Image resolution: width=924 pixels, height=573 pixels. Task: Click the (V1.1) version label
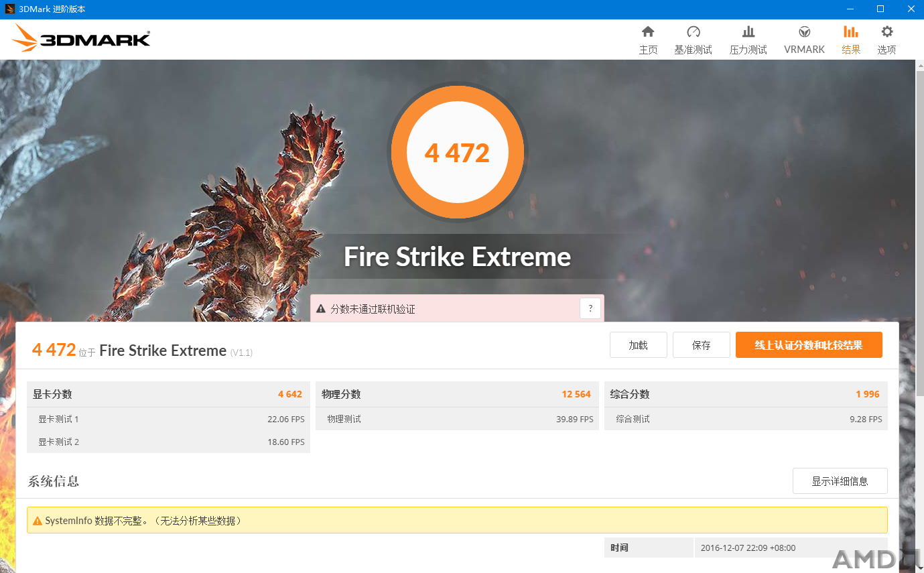241,353
